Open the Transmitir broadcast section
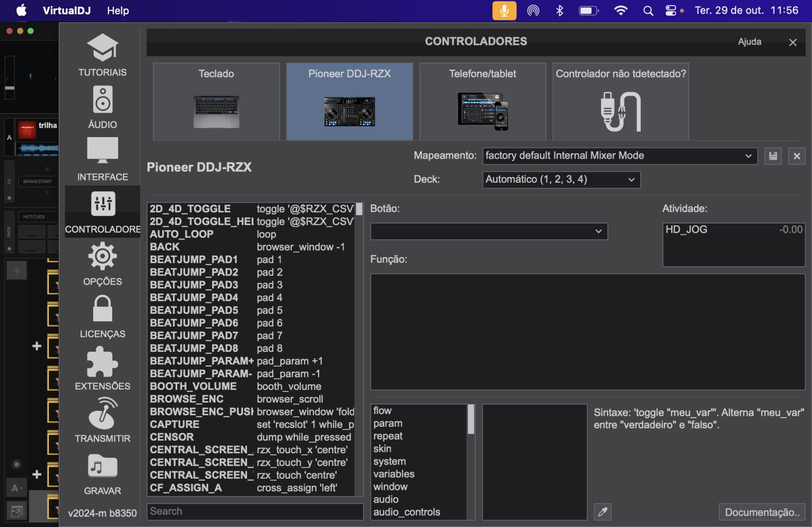812x527 pixels. pos(102,421)
